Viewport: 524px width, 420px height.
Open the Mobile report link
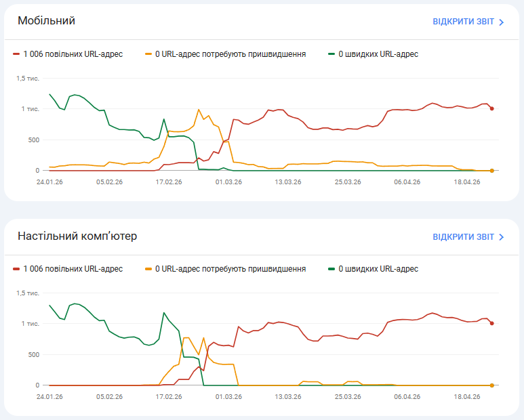[x=463, y=22]
